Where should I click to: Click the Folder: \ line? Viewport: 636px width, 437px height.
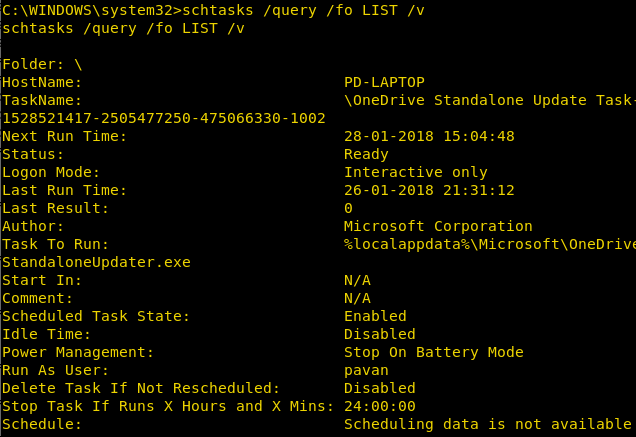[x=42, y=65]
